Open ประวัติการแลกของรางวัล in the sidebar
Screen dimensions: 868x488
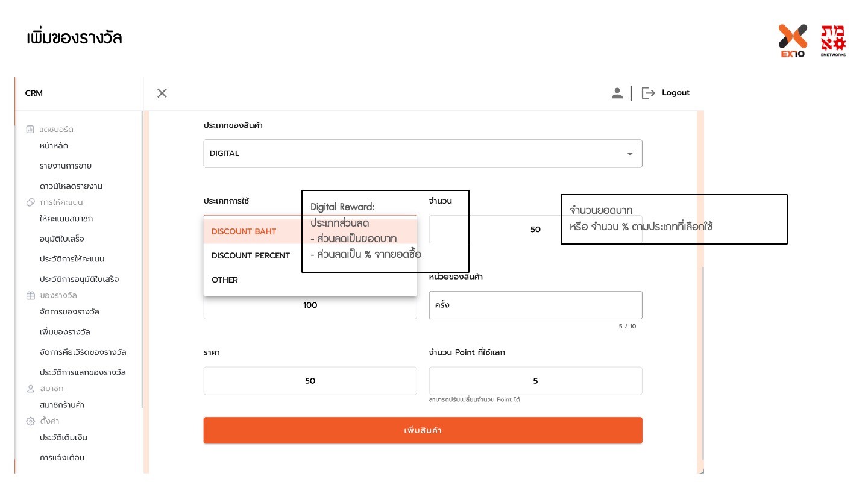83,372
